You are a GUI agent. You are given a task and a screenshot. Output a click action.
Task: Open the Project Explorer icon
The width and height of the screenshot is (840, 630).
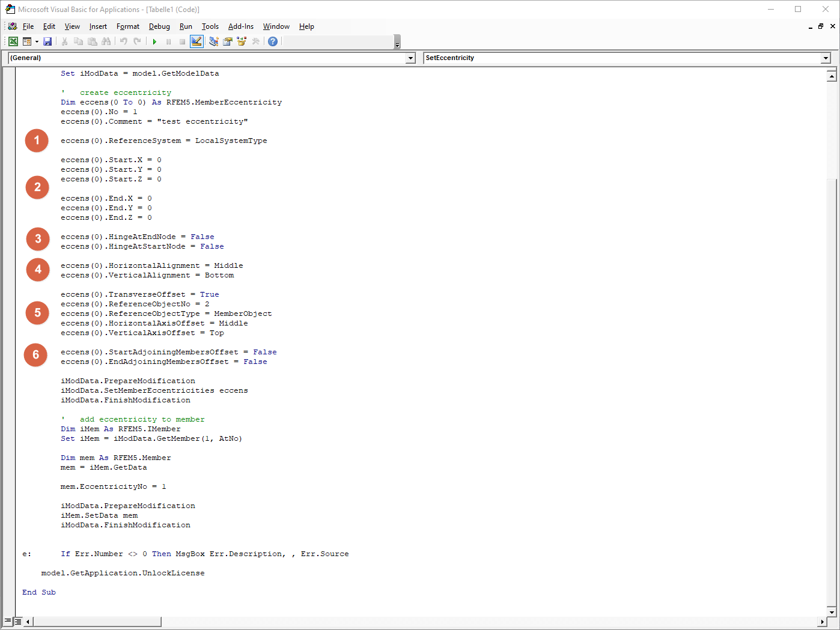coord(213,41)
